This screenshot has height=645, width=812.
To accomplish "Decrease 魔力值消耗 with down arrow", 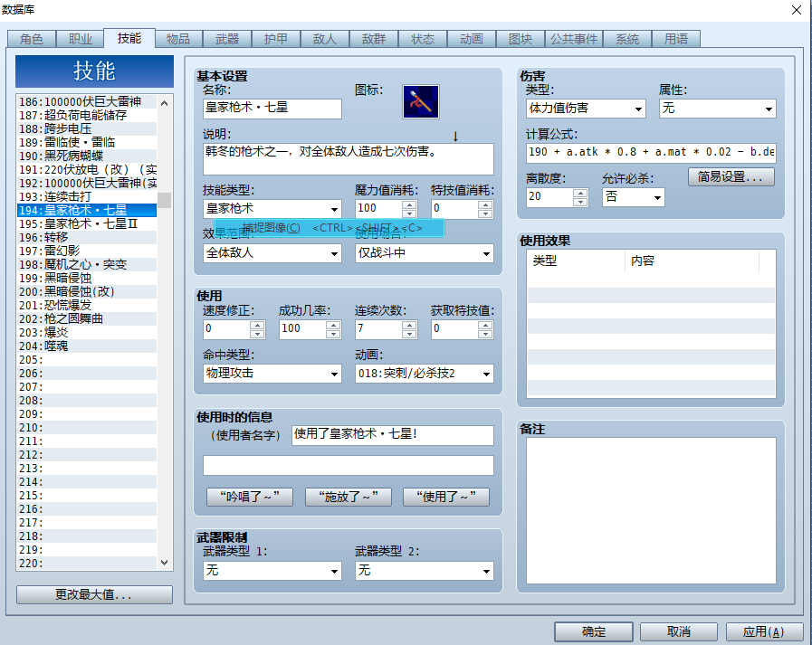I will click(x=409, y=213).
